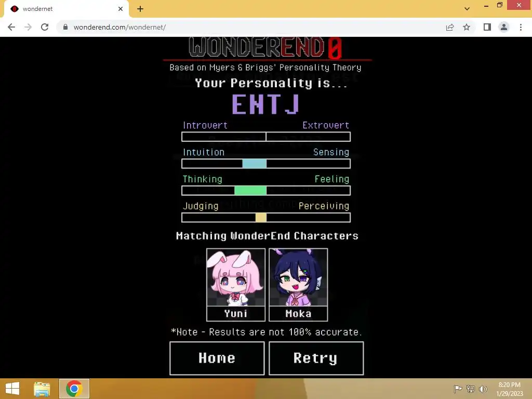This screenshot has width=532, height=399.
Task: Minimize the Chrome window
Action: (x=486, y=5)
